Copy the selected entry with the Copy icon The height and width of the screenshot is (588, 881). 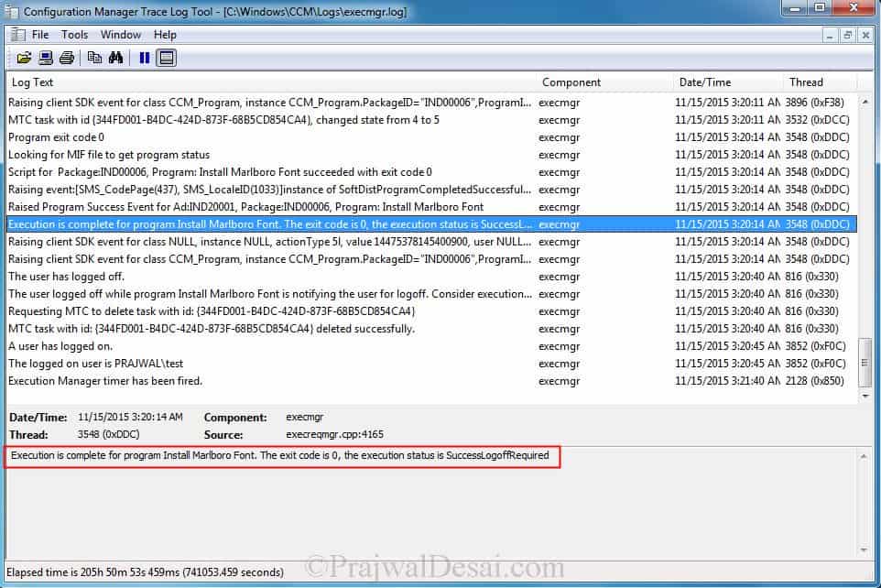coord(94,57)
